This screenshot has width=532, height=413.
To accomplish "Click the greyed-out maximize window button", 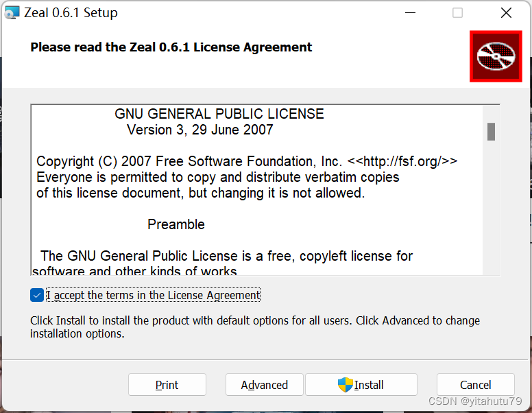I will click(x=457, y=12).
